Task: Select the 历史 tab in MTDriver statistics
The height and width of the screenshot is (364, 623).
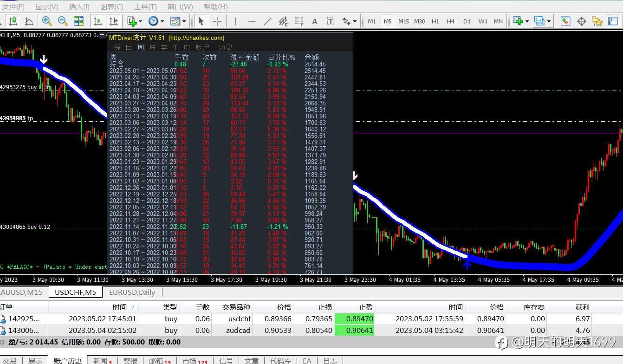Action: point(226,47)
